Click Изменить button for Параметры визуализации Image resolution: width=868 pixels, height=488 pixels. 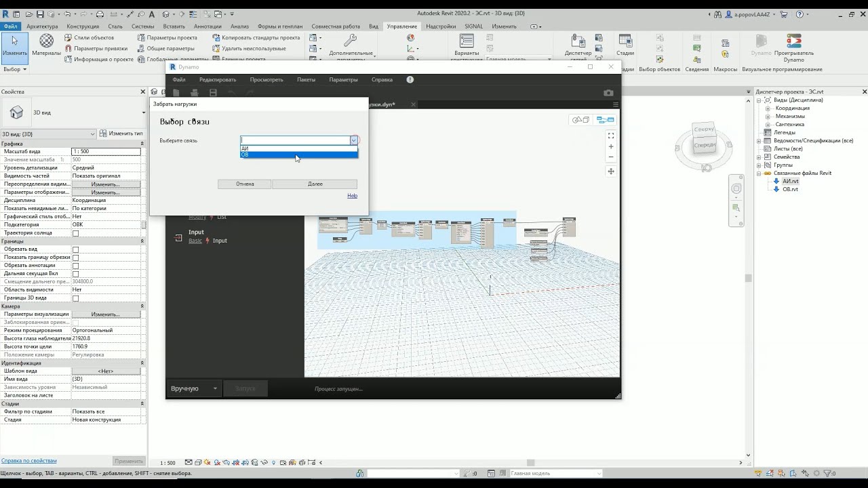click(x=106, y=314)
